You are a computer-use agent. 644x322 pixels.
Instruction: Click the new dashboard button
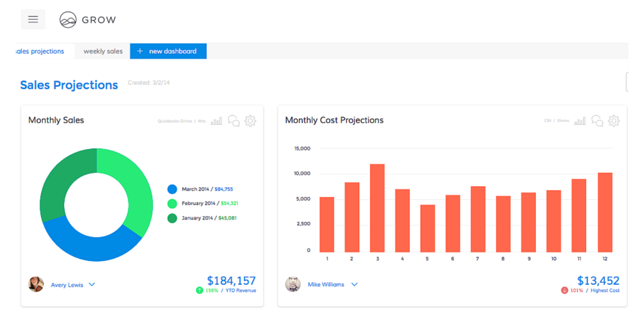[168, 52]
